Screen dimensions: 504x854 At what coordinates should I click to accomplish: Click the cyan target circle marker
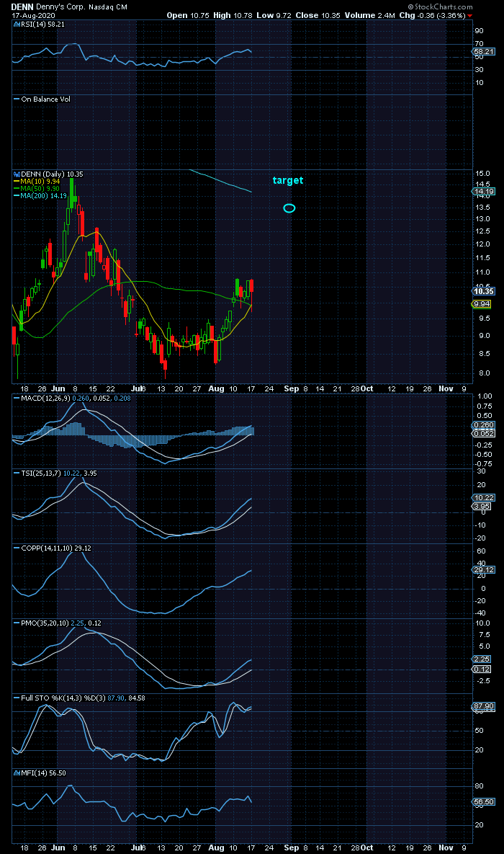click(289, 208)
